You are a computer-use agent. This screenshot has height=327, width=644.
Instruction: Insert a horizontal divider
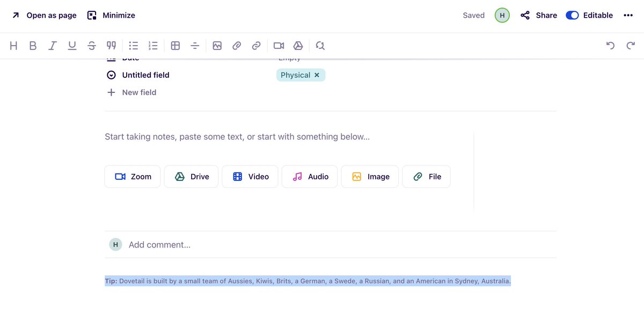click(195, 46)
